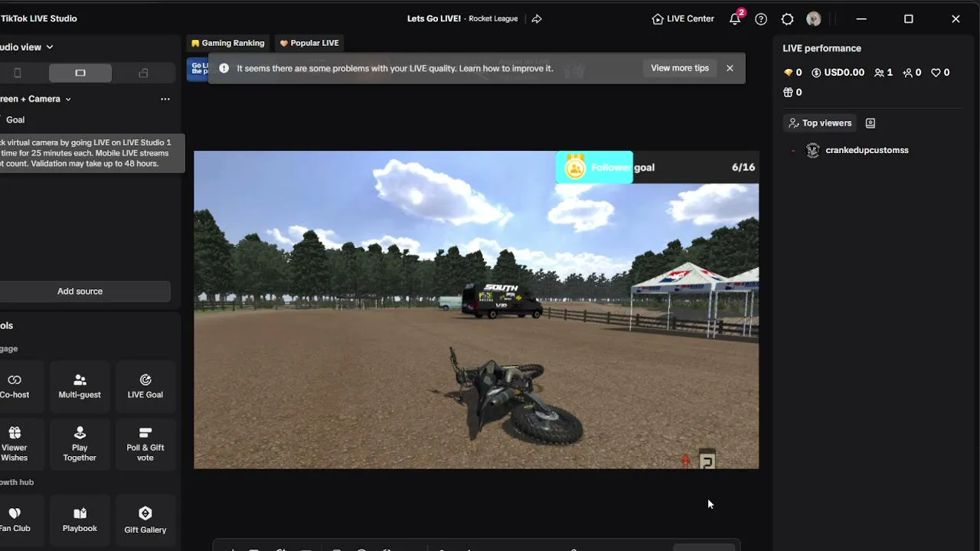Open the settings hexagon icon
The image size is (980, 551).
pos(787,19)
